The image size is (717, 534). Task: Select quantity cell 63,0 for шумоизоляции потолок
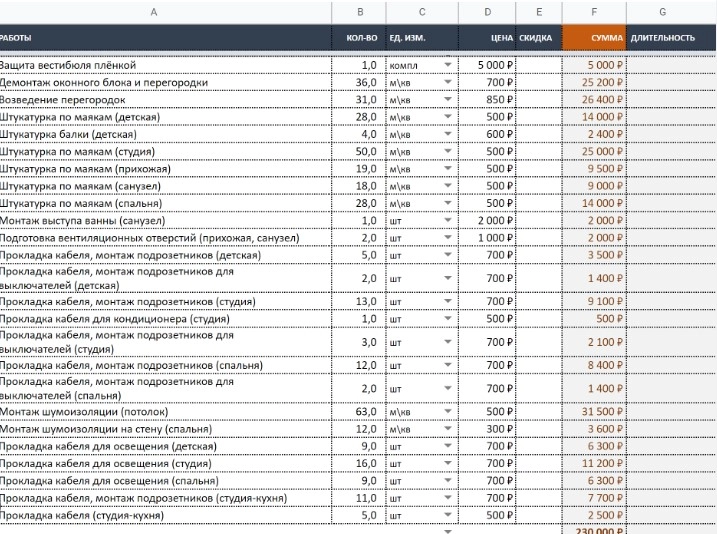pyautogui.click(x=359, y=411)
